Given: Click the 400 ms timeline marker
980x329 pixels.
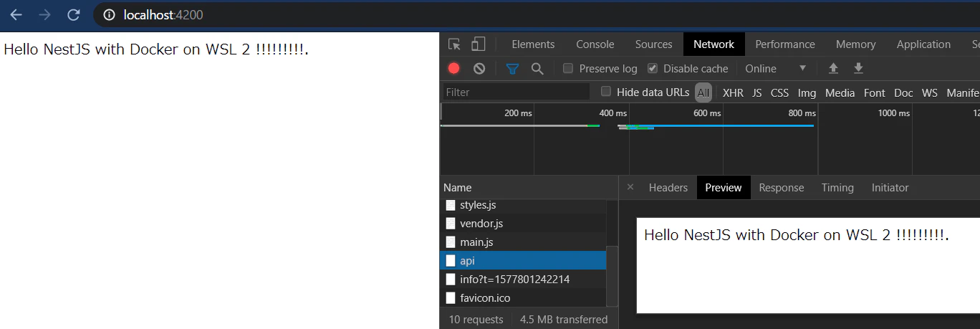Looking at the screenshot, I should [613, 113].
